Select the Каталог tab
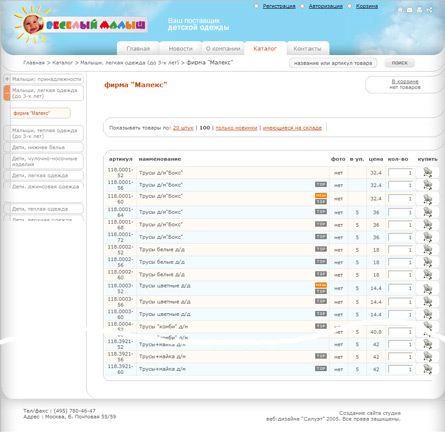Screen dimensions: 445x432 [x=265, y=49]
